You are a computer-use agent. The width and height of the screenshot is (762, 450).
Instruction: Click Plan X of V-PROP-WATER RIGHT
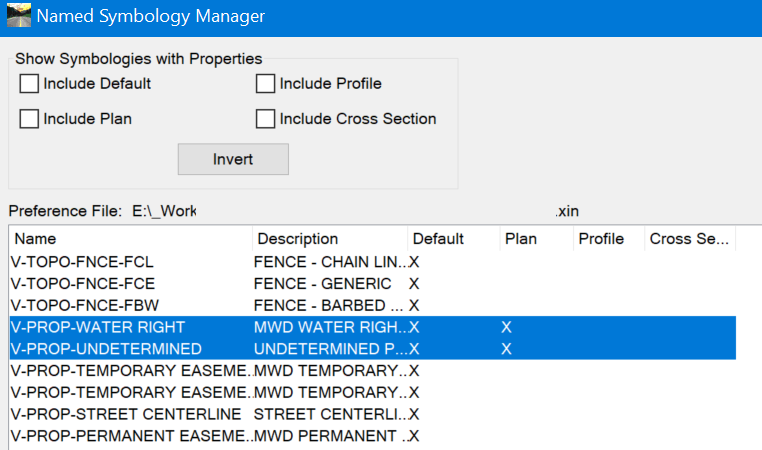[506, 327]
